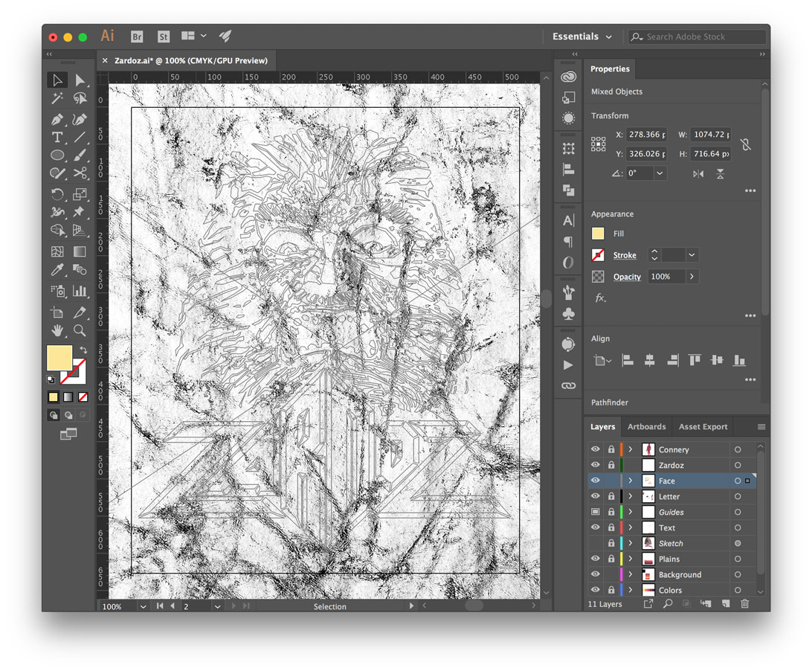Select the Artboard tool
This screenshot has height=671, width=812.
pos(57,312)
